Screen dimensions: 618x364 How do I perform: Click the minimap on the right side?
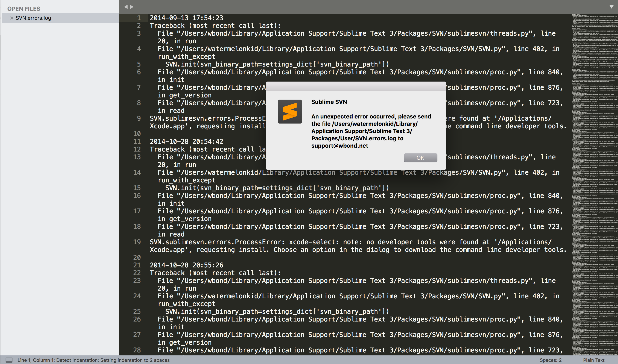coord(595,184)
